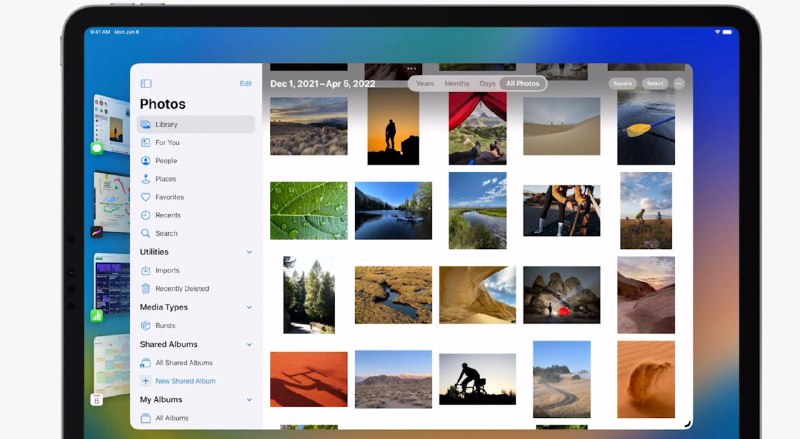800x439 pixels.
Task: Select the All Photos view tab
Action: pyautogui.click(x=522, y=83)
